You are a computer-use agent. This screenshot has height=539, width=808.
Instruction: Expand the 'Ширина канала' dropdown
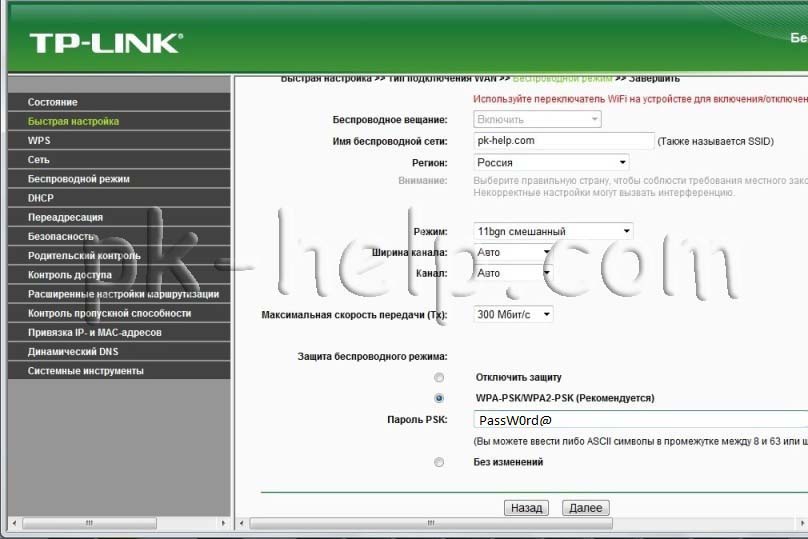[513, 252]
